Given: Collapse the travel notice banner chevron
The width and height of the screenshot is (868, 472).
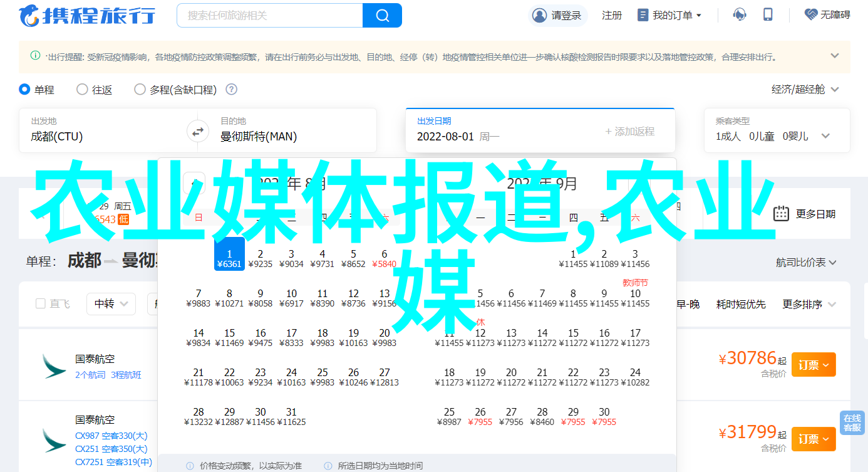Looking at the screenshot, I should (x=834, y=56).
